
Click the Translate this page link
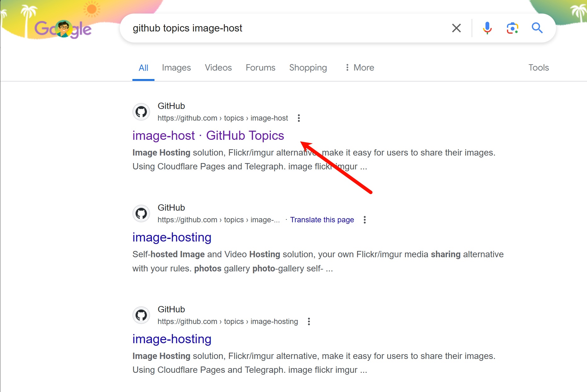(322, 220)
